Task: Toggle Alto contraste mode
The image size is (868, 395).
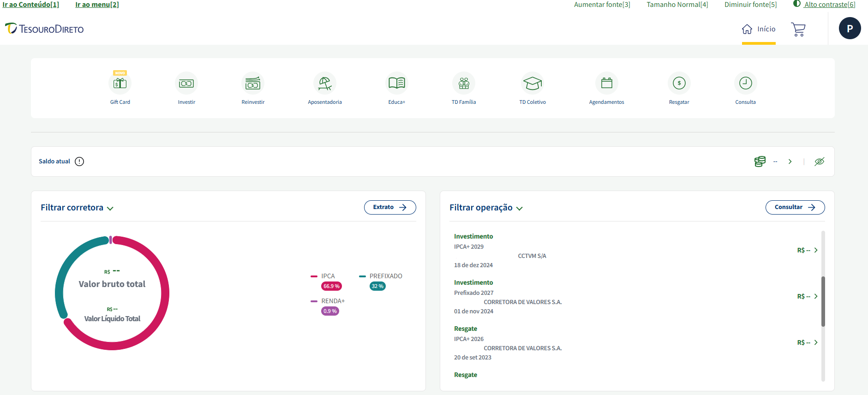Action: [825, 5]
